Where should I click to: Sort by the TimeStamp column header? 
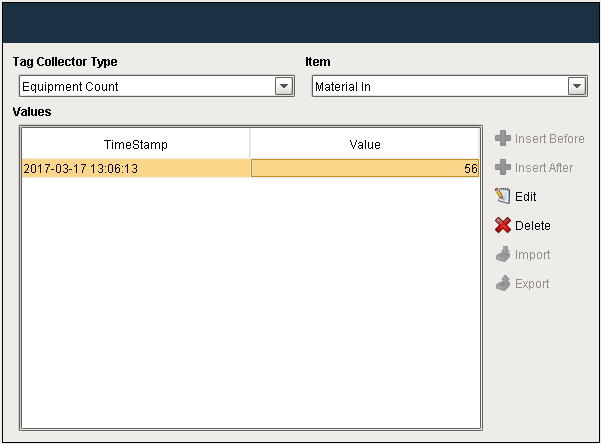point(136,145)
